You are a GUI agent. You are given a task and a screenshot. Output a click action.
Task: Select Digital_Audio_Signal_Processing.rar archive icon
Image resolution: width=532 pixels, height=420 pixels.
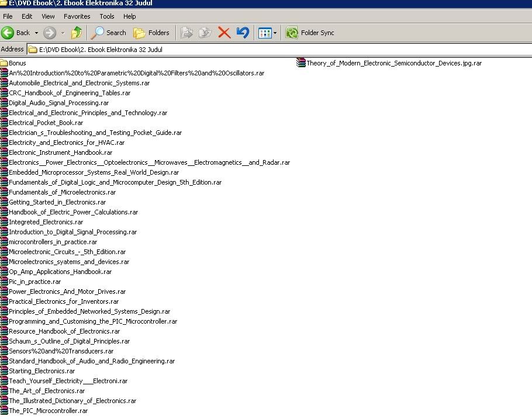point(4,103)
